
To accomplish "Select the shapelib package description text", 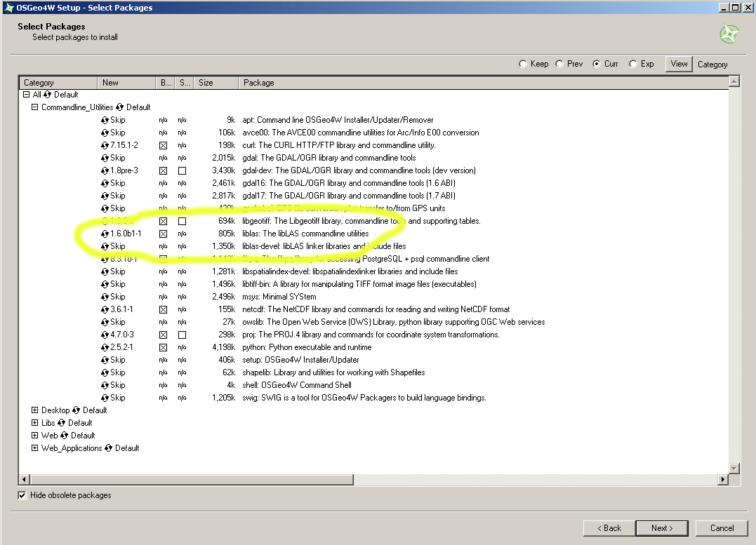I will 333,372.
